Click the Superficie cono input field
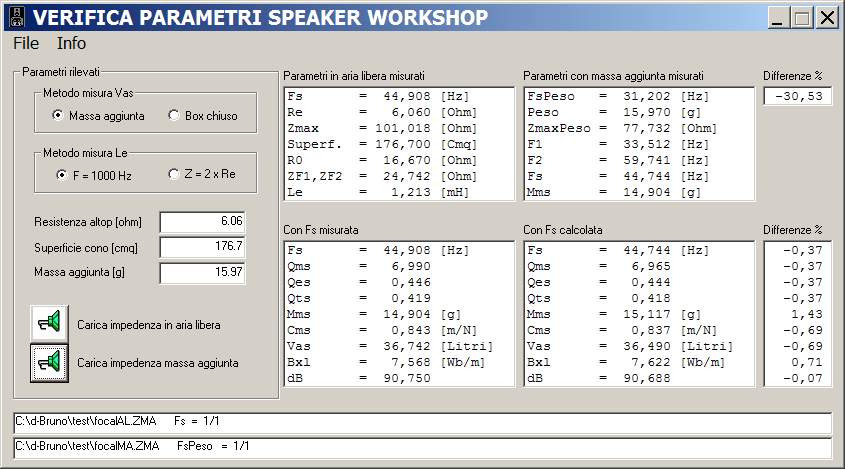This screenshot has height=469, width=845. point(202,247)
